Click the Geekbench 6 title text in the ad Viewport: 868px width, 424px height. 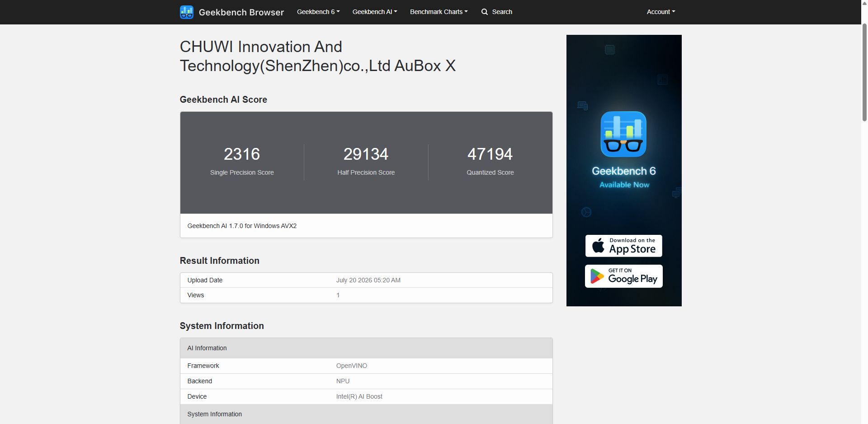[624, 171]
